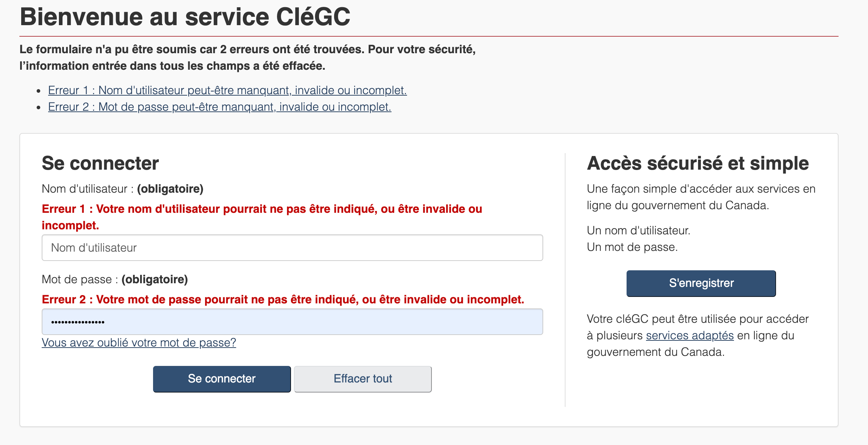Click the Se connecter section heading
This screenshot has height=445, width=868.
[100, 164]
